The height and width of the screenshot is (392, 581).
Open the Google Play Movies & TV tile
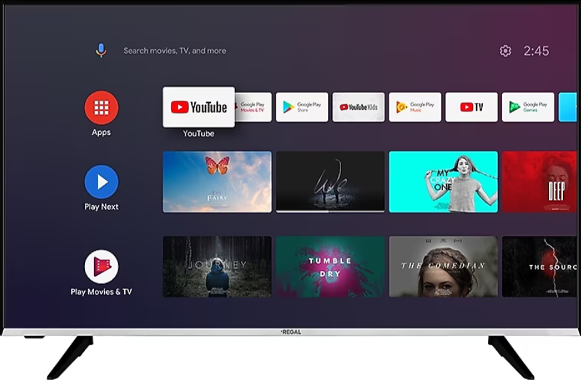253,107
